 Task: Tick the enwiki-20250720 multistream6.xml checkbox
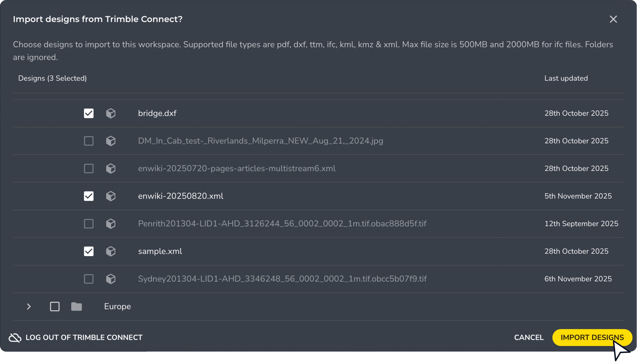point(89,169)
